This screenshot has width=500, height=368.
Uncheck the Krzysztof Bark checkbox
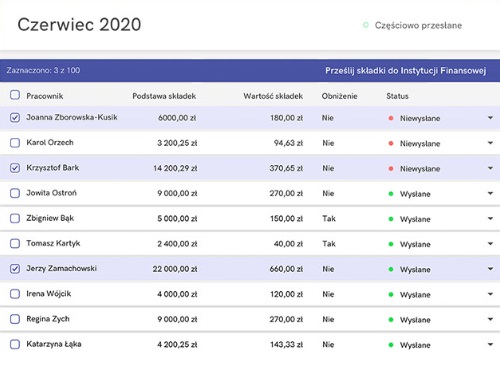pyautogui.click(x=15, y=168)
